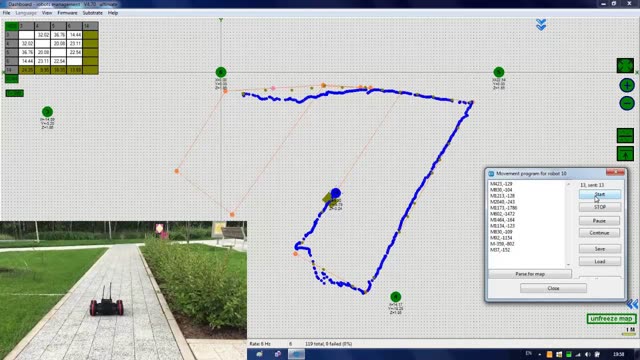The height and width of the screenshot is (360, 640).
Task: Click the fit-to-screen green icon above zoom controls
Action: tap(625, 66)
